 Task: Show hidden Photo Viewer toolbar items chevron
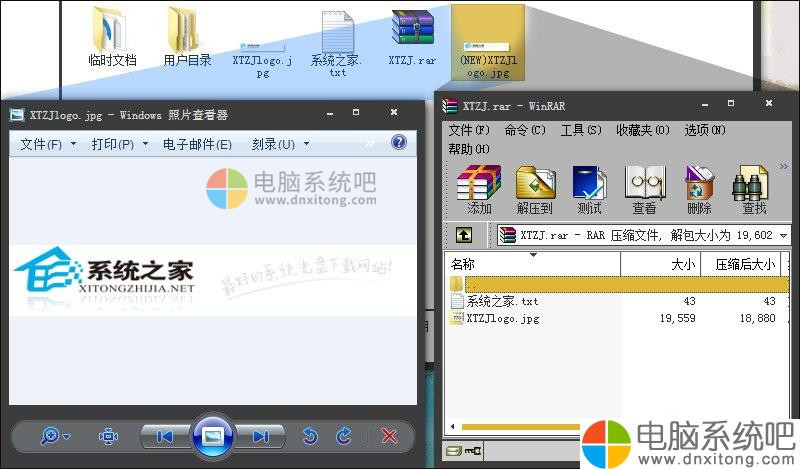[370, 143]
